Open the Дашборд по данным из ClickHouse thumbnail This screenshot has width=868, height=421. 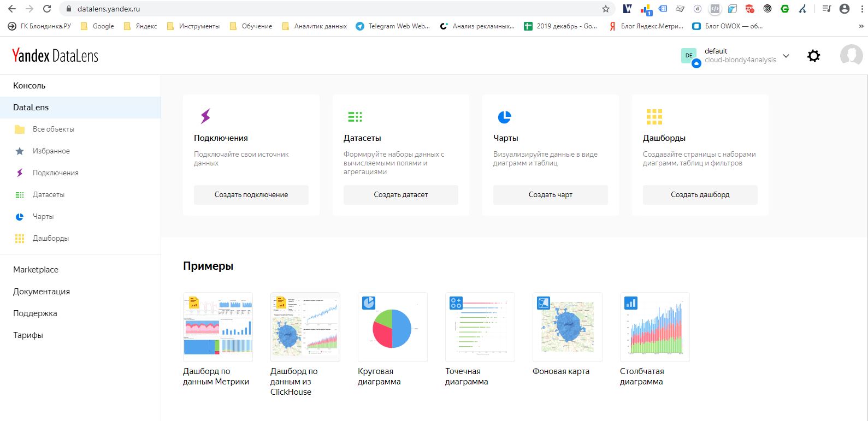(x=305, y=327)
